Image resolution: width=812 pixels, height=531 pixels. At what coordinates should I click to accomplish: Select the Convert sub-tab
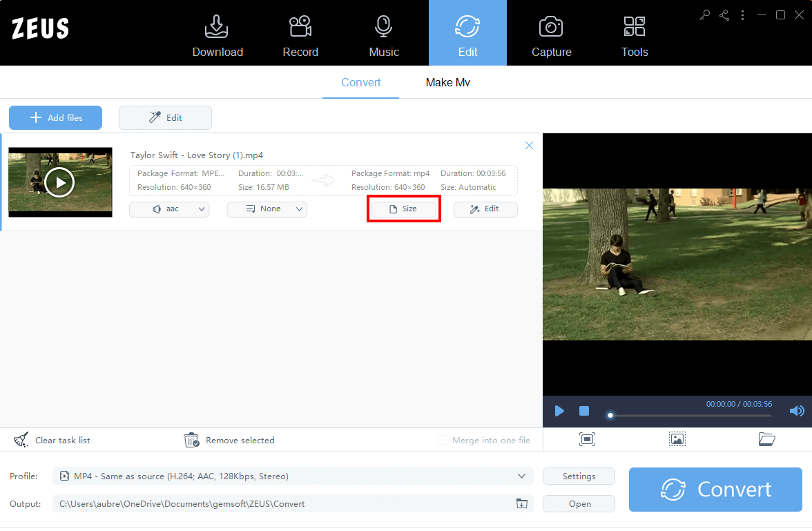[x=361, y=82]
